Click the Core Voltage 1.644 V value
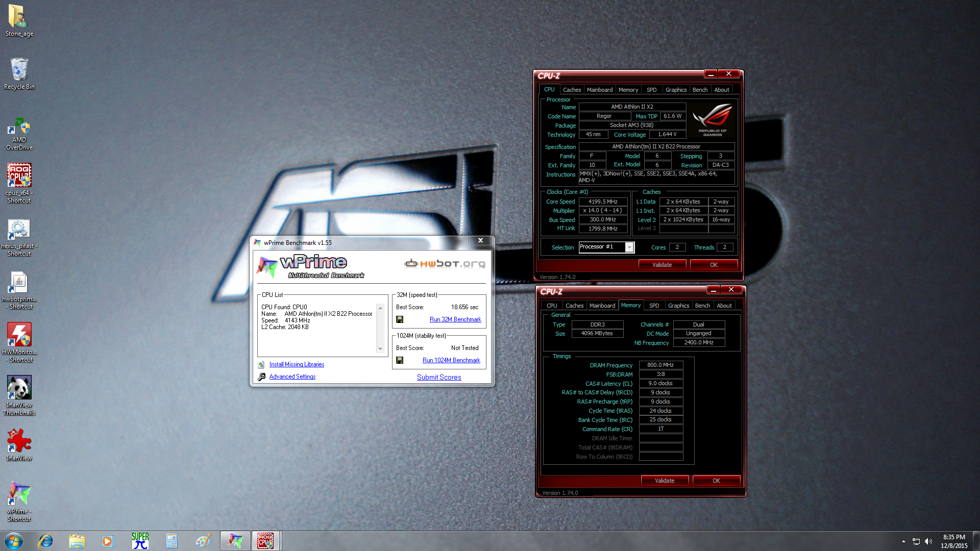This screenshot has width=980, height=551. [x=667, y=135]
